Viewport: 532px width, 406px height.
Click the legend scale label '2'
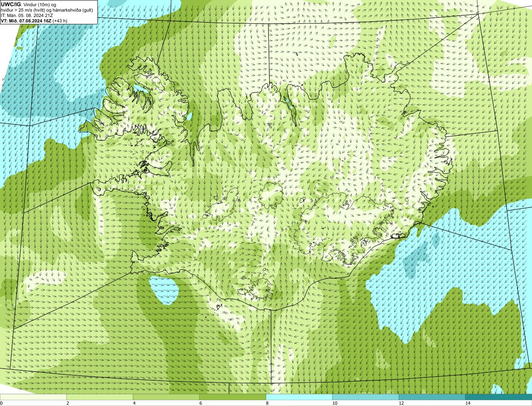(67, 403)
